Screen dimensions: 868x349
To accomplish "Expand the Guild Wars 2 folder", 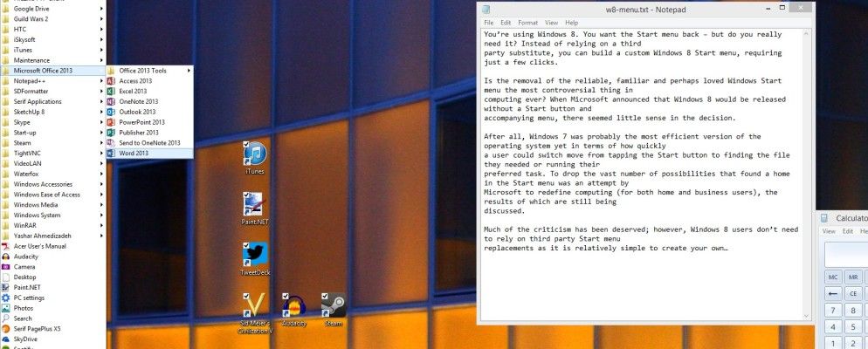I will point(52,19).
